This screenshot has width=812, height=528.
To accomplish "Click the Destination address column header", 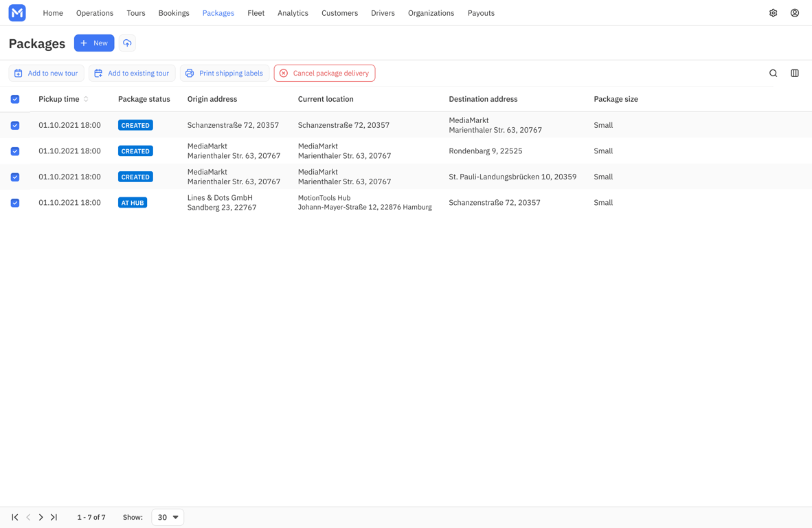I will pyautogui.click(x=483, y=99).
